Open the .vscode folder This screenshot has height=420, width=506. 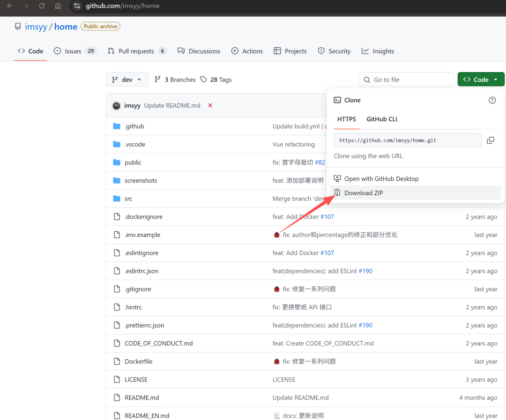point(135,144)
